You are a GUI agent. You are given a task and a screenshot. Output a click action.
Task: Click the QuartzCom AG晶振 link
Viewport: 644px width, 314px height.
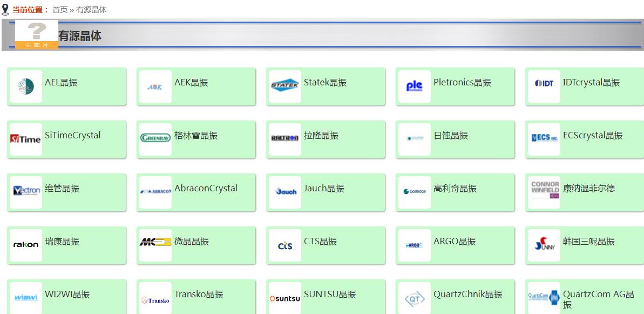[599, 299]
